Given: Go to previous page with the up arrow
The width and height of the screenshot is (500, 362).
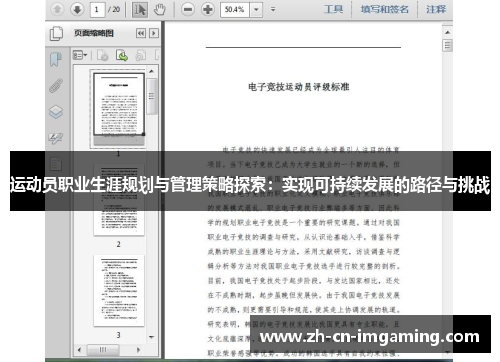Looking at the screenshot, I should click(x=57, y=9).
